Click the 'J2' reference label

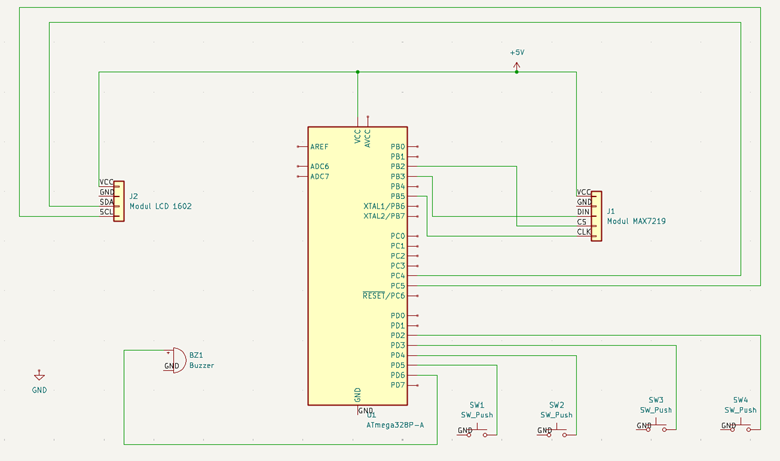pos(133,196)
